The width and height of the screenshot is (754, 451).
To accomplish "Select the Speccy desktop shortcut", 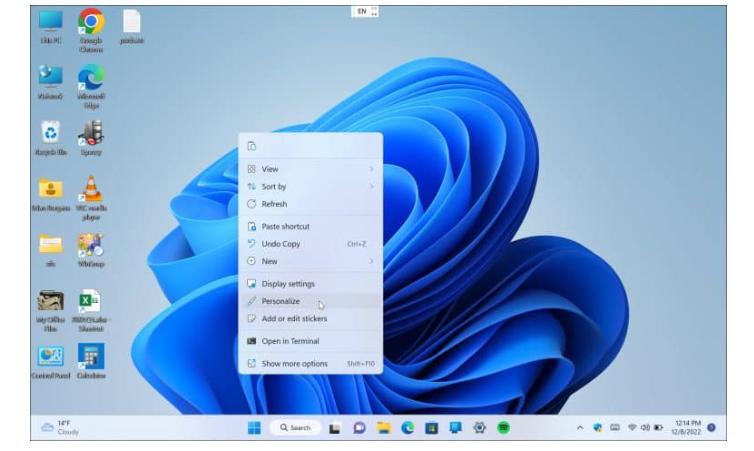I will coord(91,138).
